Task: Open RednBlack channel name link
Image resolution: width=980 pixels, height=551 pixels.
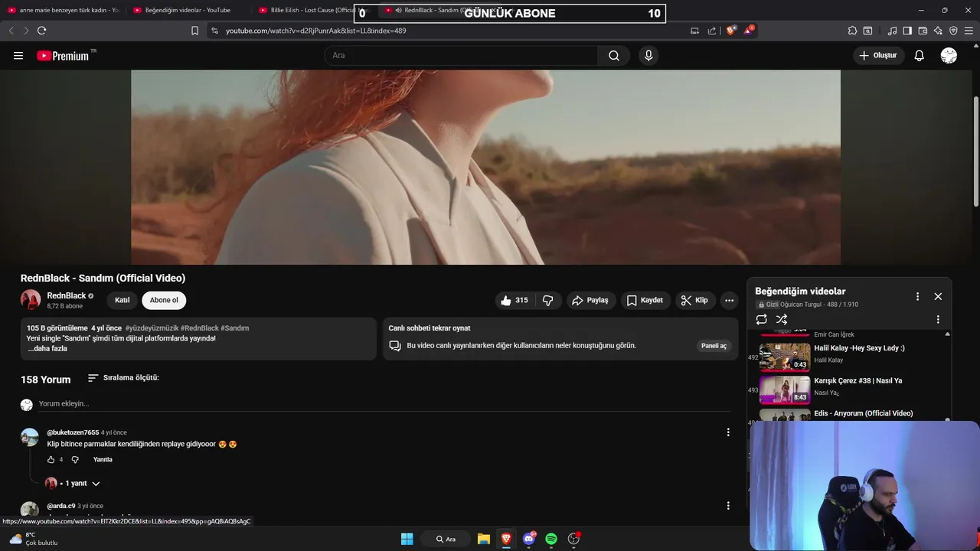Action: pos(67,296)
